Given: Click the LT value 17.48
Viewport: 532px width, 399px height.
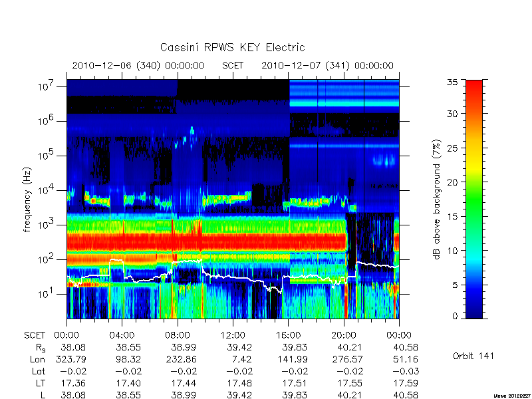Looking at the screenshot, I should point(239,383).
